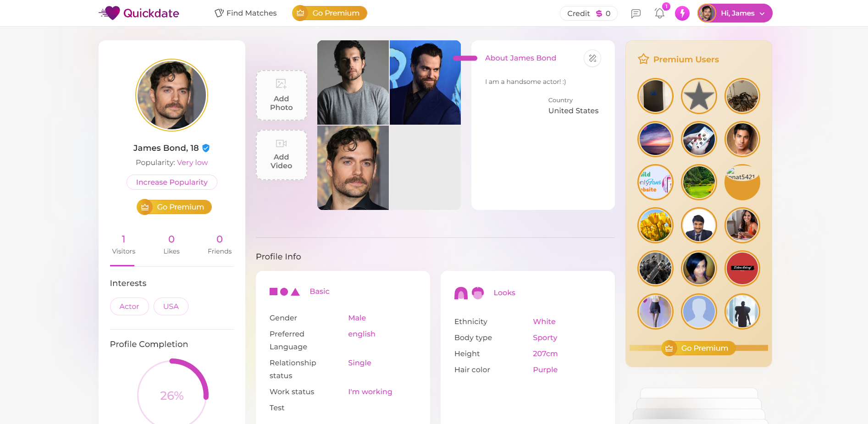Open the premium user with girl in skirt avatar

(x=656, y=311)
